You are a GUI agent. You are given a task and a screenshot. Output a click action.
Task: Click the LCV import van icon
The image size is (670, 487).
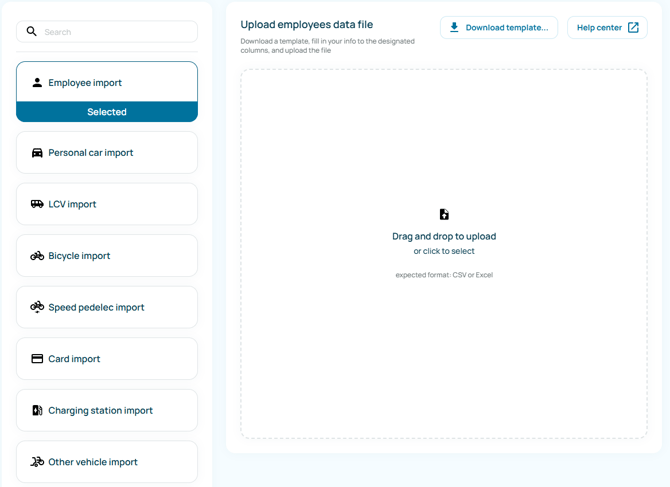37,204
